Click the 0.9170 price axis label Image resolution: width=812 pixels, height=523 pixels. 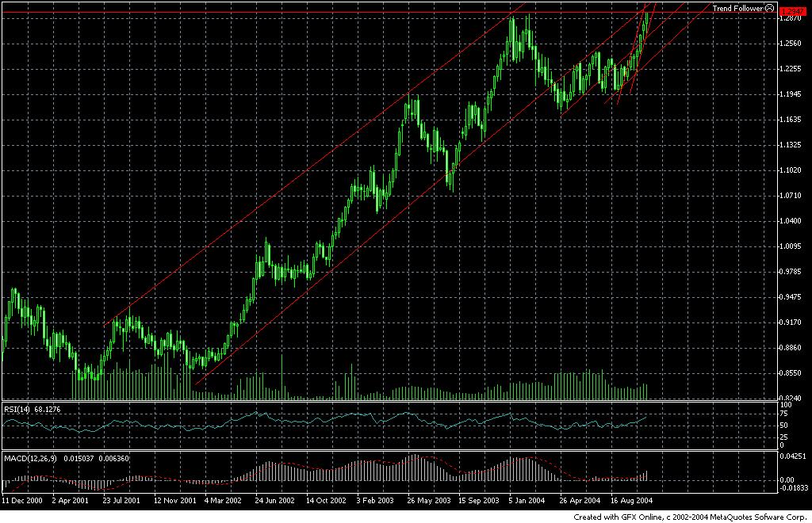tap(791, 323)
